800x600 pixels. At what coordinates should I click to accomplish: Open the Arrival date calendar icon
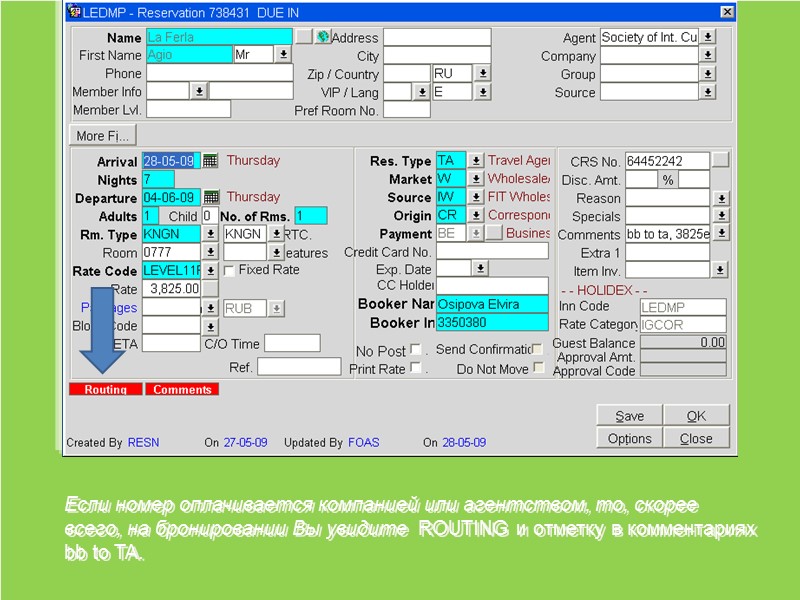210,161
